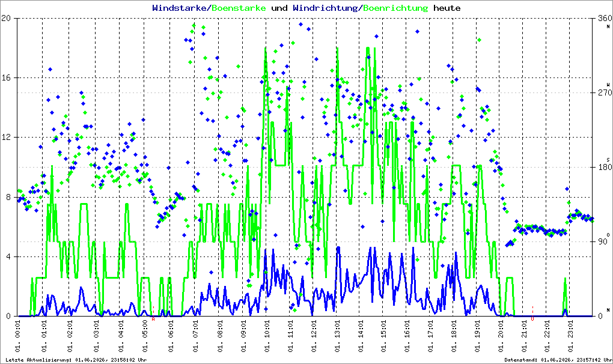Screen dimensions: 613x364
Task: Click the Datenstand timestamp text
Action: click(x=558, y=360)
